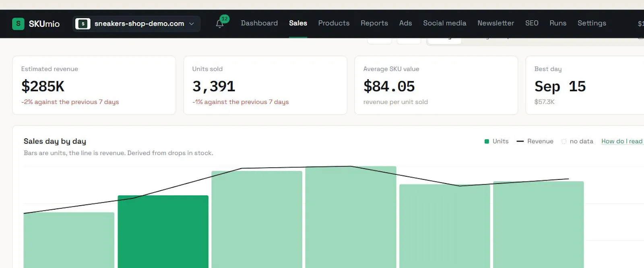Click '-2% against the previous 7 days'

70,102
